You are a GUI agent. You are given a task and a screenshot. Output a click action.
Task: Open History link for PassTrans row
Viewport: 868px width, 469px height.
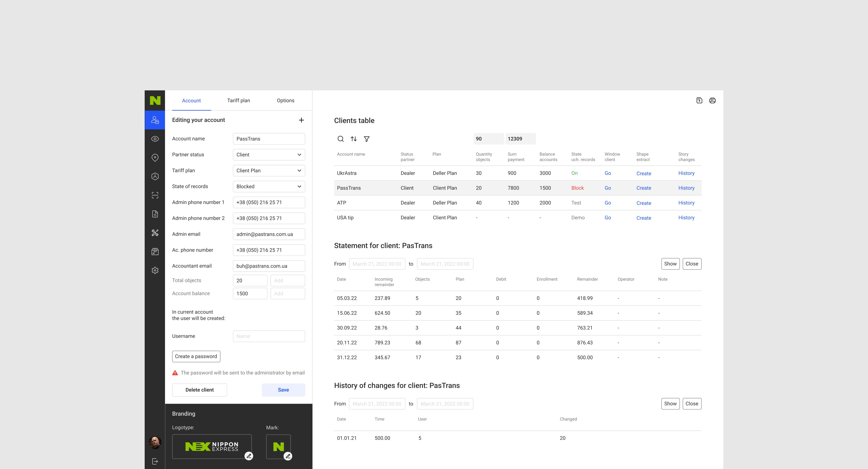point(686,188)
